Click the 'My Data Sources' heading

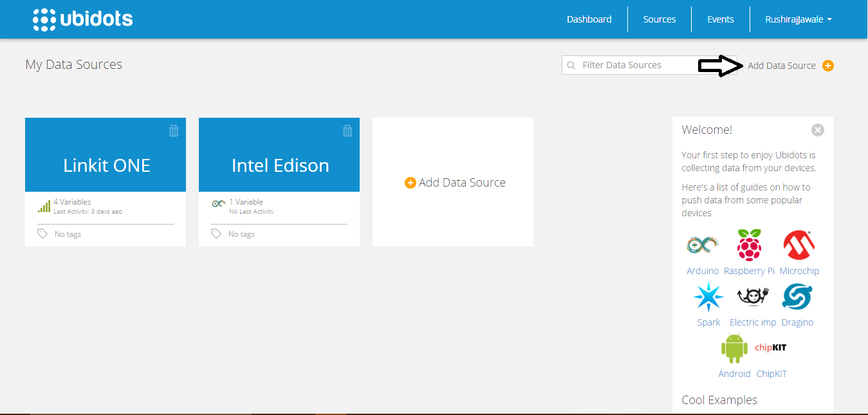click(x=74, y=64)
